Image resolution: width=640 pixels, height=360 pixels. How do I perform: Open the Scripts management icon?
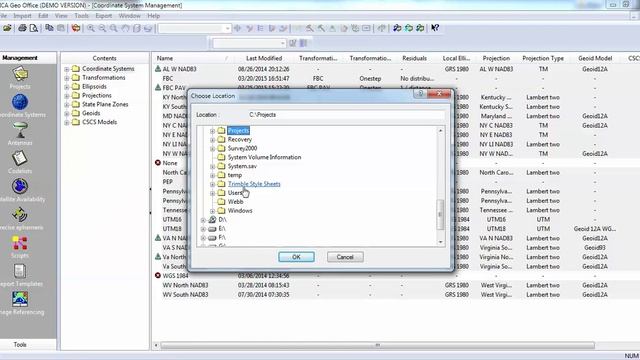pyautogui.click(x=20, y=243)
